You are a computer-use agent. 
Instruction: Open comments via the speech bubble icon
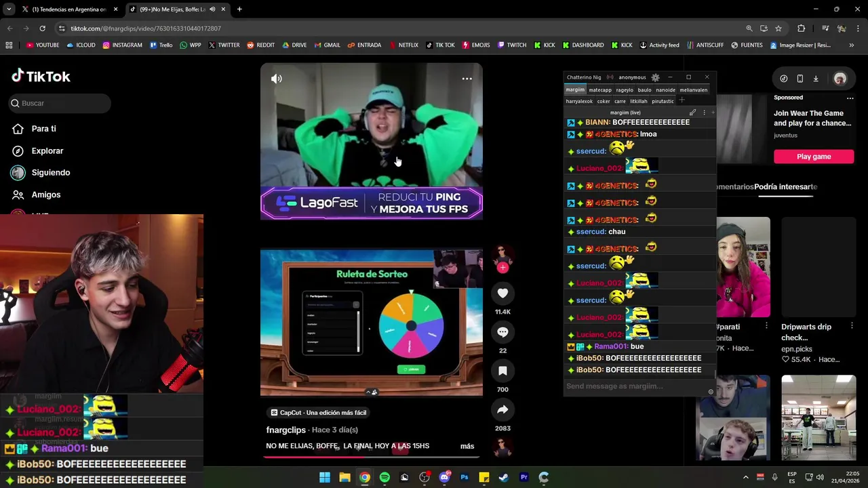pyautogui.click(x=502, y=332)
